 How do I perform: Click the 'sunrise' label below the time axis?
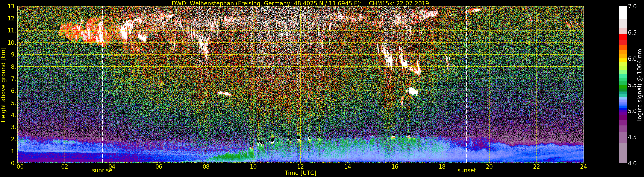coord(102,171)
